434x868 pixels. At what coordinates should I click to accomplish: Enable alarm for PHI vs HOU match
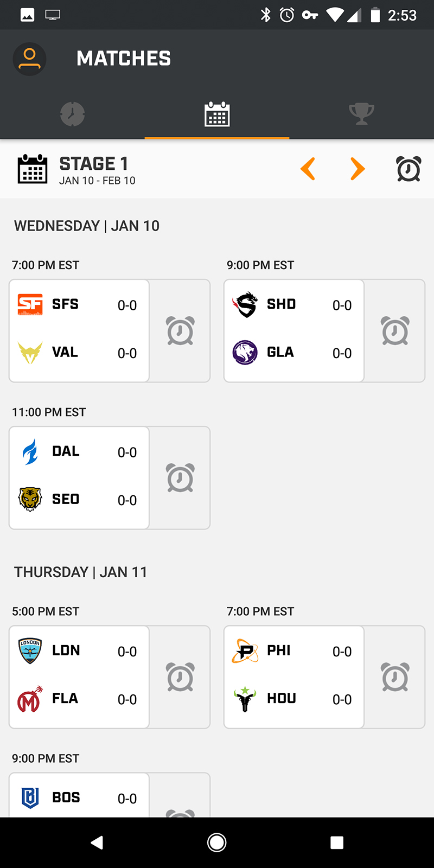395,677
